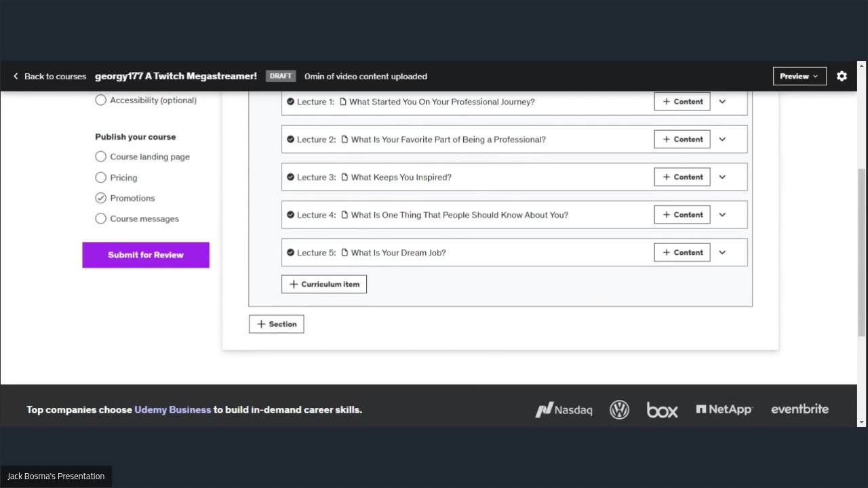868x488 pixels.
Task: Add content to Lecture 1
Action: pos(682,102)
